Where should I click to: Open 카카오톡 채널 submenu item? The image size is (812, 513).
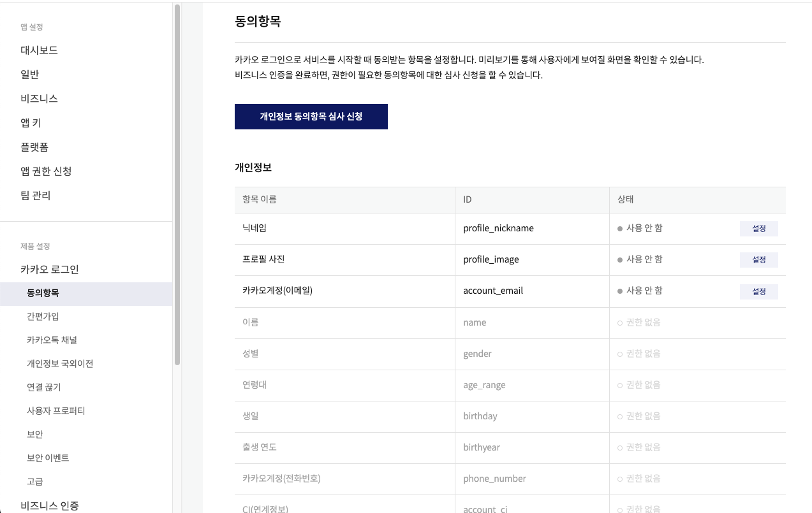(52, 340)
